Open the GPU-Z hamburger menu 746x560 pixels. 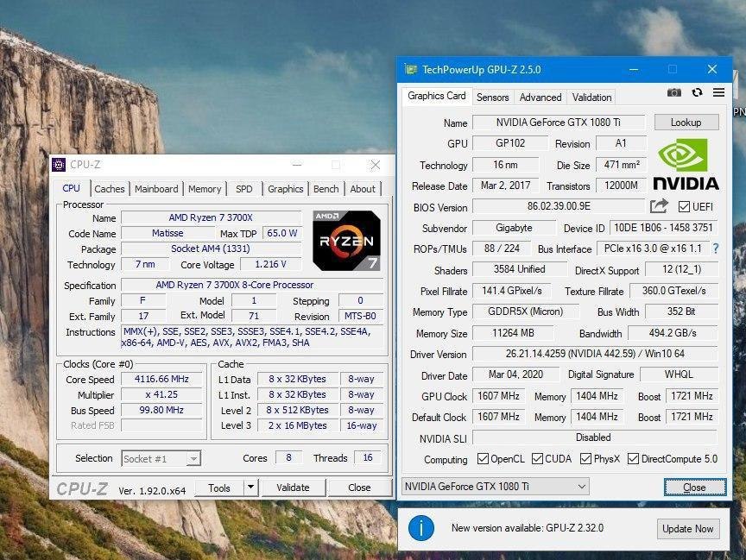[719, 92]
